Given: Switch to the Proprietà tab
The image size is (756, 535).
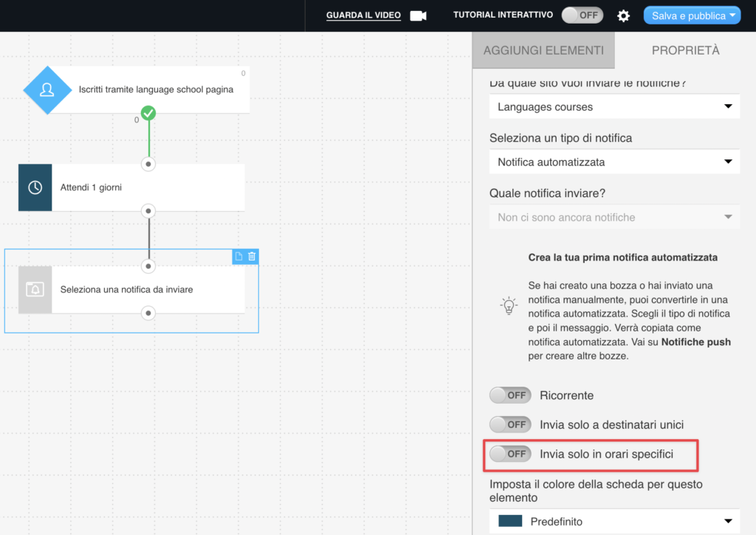Looking at the screenshot, I should pyautogui.click(x=685, y=50).
